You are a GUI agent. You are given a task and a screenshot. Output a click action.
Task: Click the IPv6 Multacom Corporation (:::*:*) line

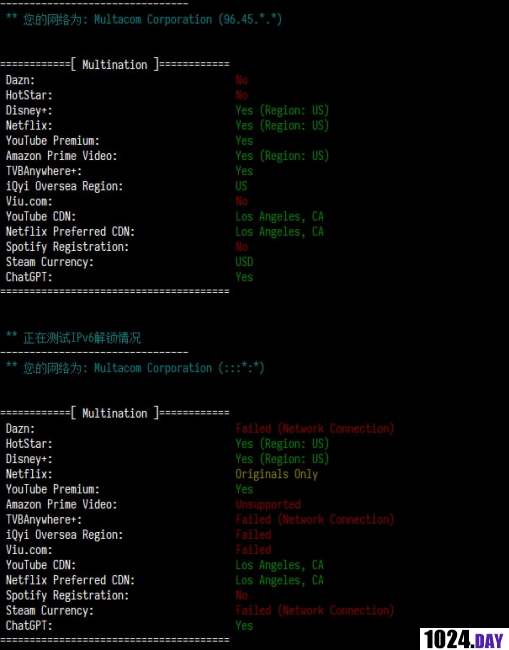coord(135,368)
